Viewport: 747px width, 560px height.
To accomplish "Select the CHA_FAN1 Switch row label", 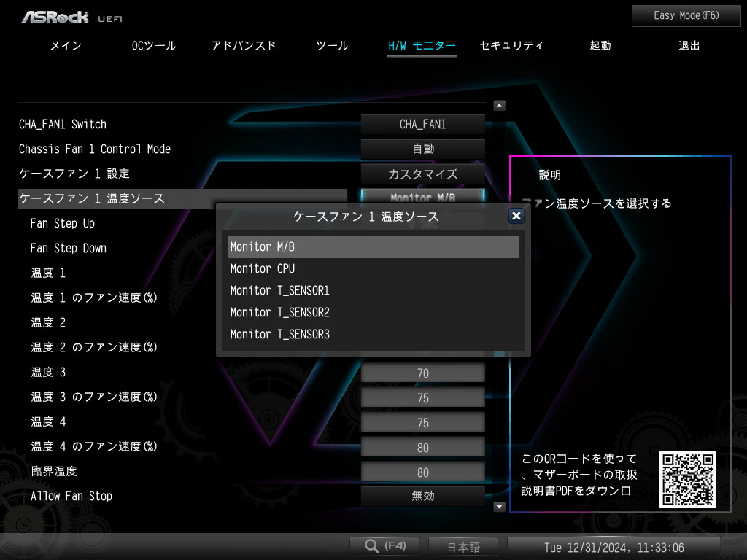I will click(63, 124).
